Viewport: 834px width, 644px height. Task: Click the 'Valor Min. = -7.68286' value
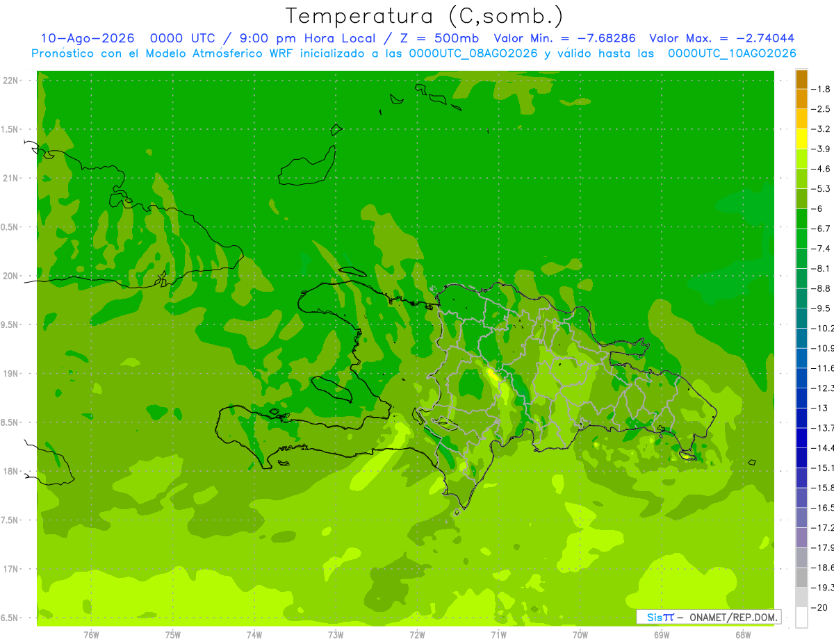pyautogui.click(x=564, y=38)
